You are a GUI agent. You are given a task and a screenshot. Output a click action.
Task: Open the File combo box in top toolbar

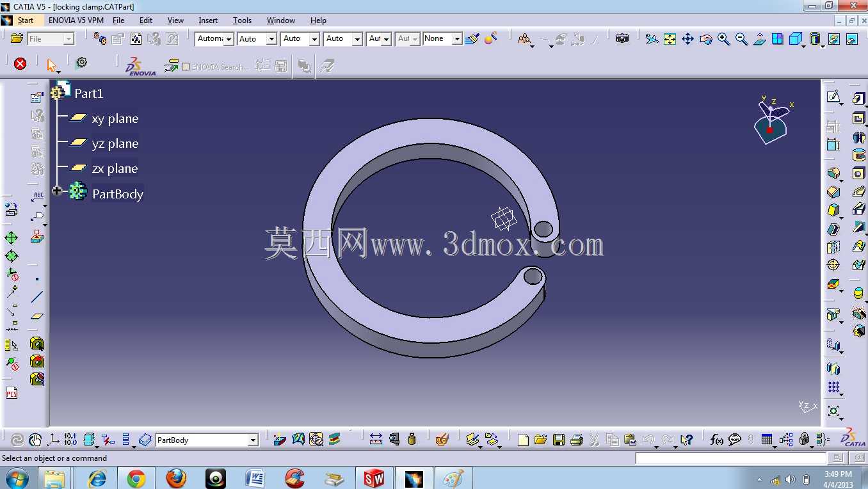click(51, 39)
